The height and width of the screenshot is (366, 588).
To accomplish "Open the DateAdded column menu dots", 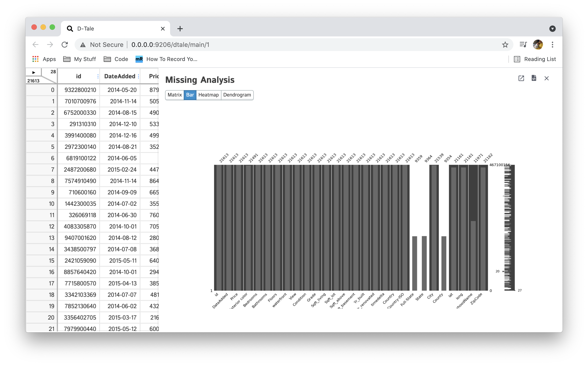I will pos(138,76).
